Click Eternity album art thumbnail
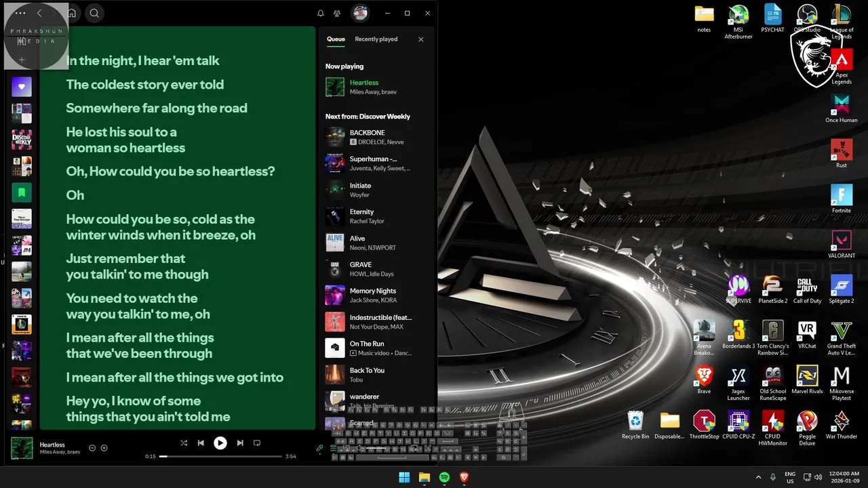Viewport: 868px width, 488px height. click(x=335, y=216)
